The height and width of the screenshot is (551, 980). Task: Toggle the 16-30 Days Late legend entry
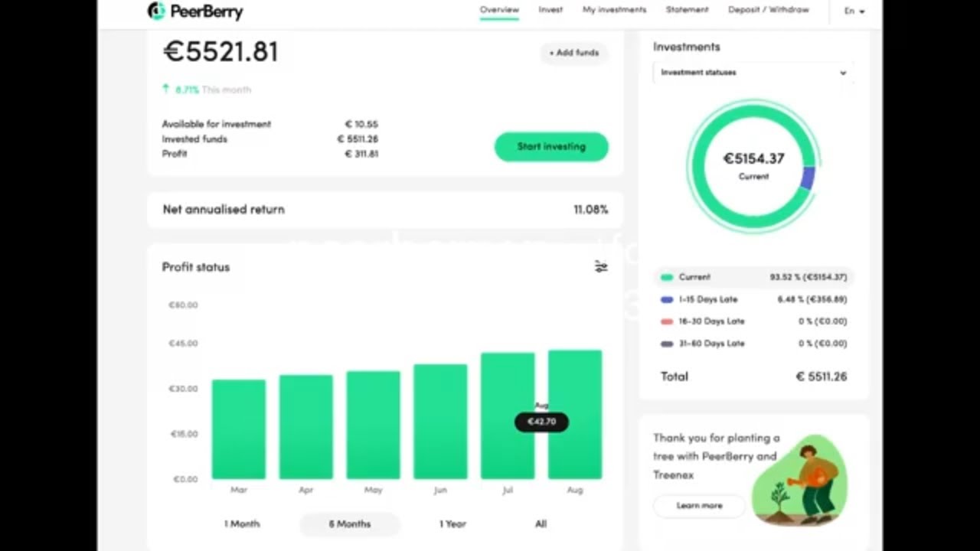753,321
